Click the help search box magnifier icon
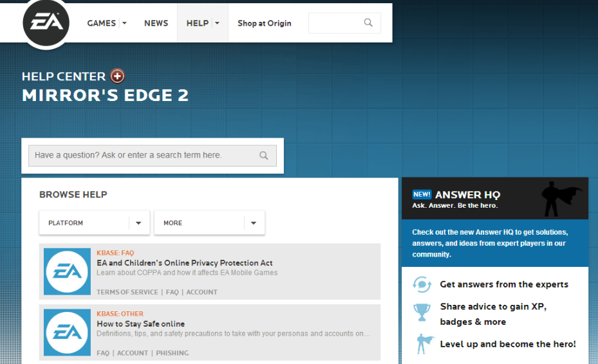This screenshot has width=598, height=364. (x=263, y=156)
